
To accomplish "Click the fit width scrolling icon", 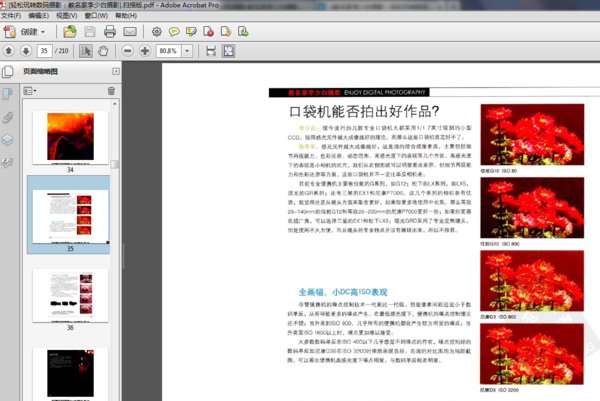I will [211, 51].
